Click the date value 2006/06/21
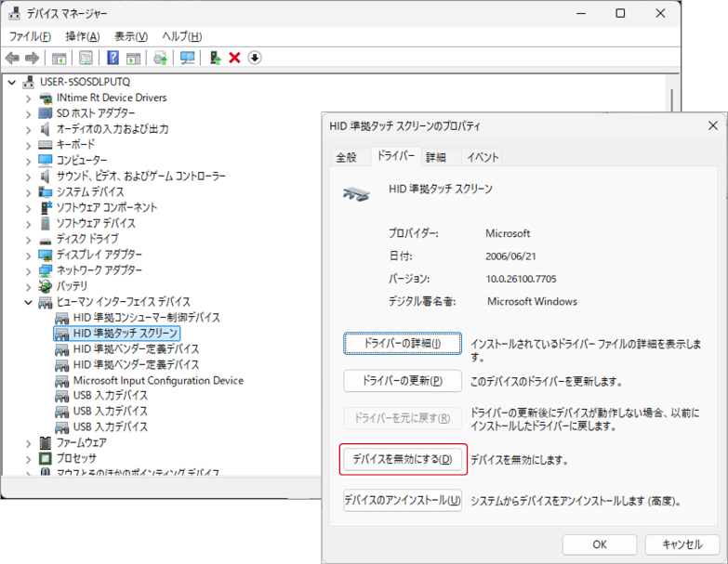 coord(510,256)
